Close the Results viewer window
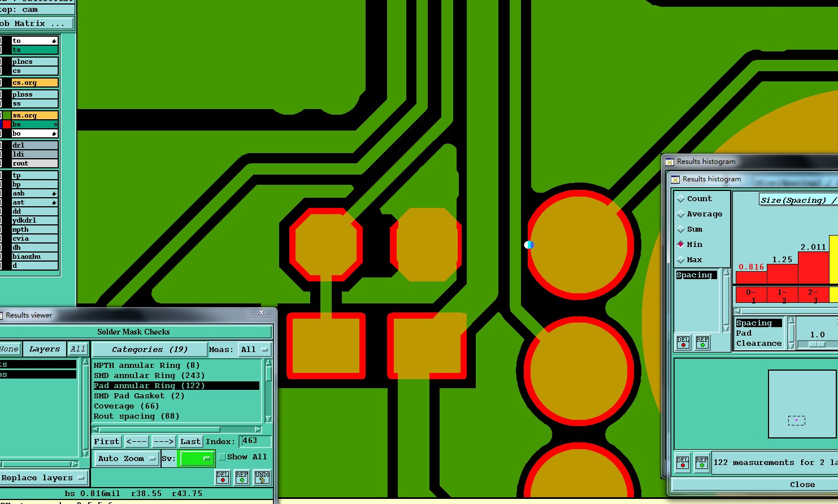838x504 pixels. point(261,312)
